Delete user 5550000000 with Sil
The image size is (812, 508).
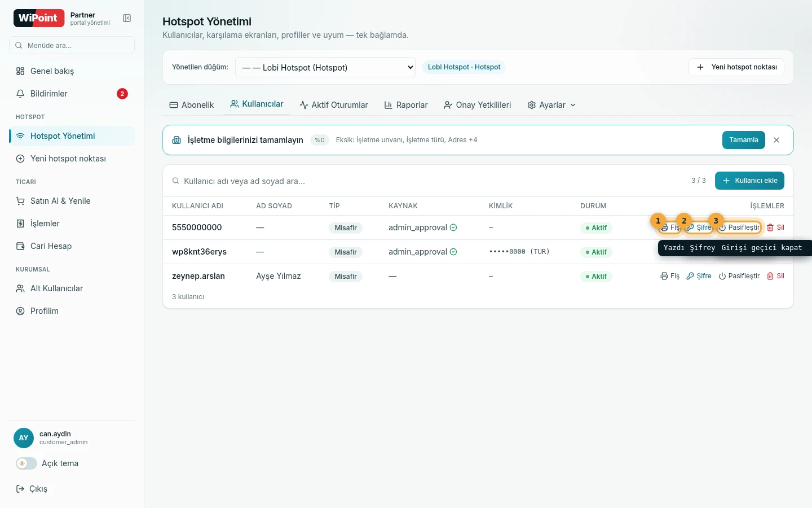pyautogui.click(x=775, y=227)
